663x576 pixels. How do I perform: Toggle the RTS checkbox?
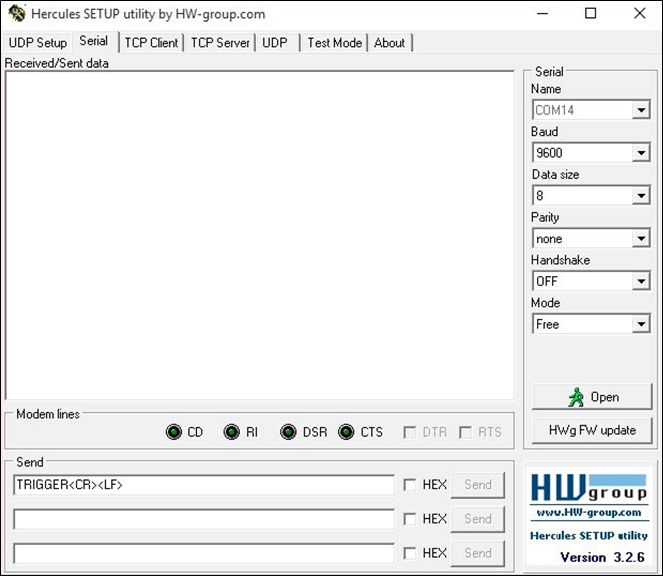(x=466, y=432)
